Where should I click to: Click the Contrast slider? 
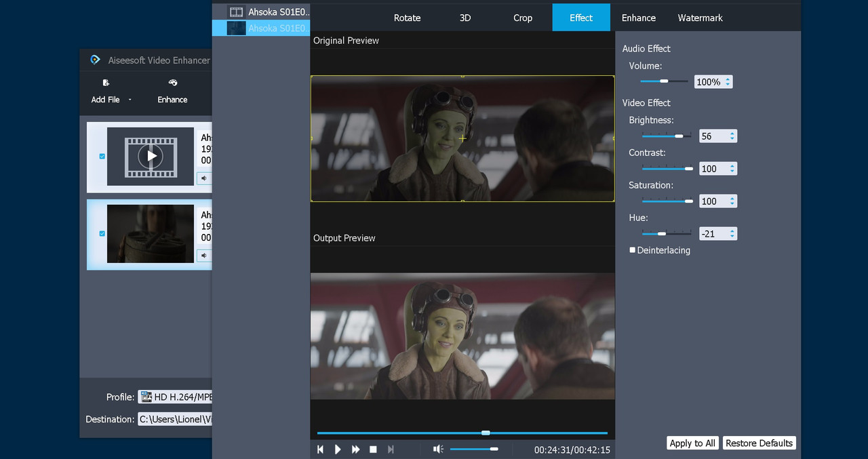tap(667, 168)
